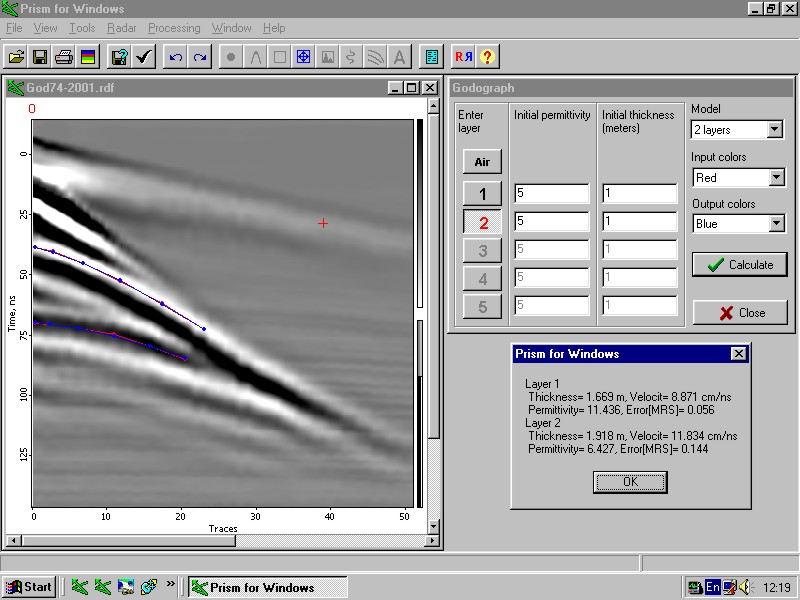This screenshot has height=600, width=800.
Task: Expand quick launch chevron on taskbar
Action: coord(170,584)
